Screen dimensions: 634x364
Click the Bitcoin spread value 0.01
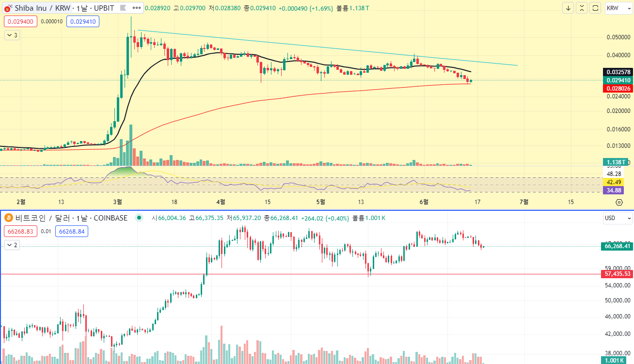click(x=46, y=232)
